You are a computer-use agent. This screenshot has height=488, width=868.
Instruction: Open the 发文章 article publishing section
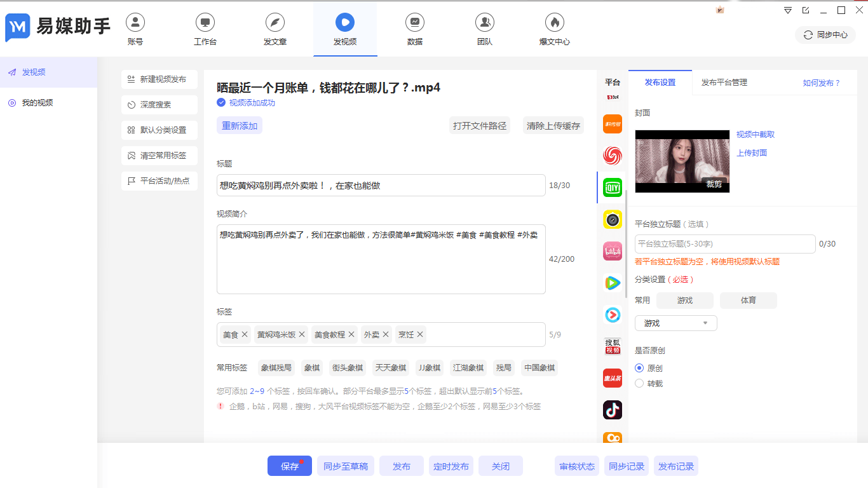(x=275, y=29)
